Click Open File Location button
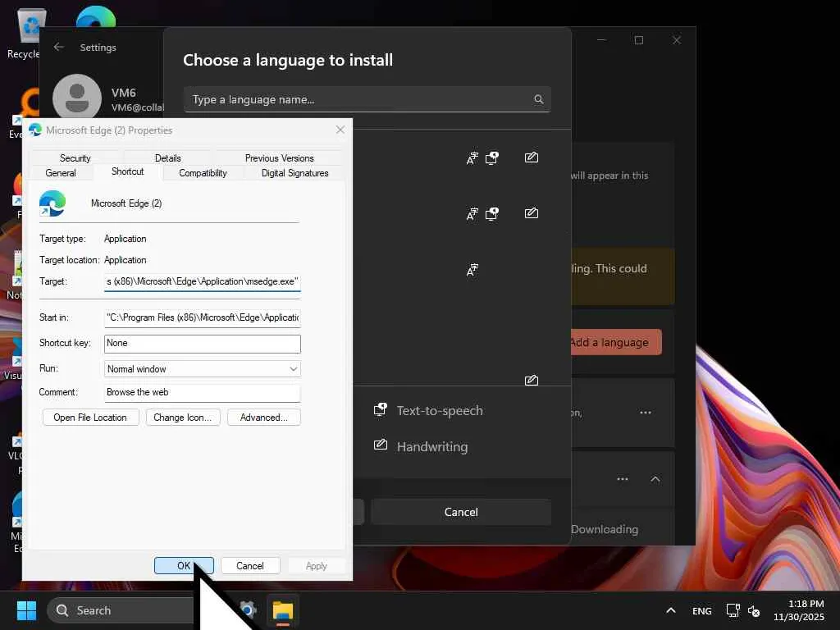This screenshot has height=630, width=840. (90, 418)
